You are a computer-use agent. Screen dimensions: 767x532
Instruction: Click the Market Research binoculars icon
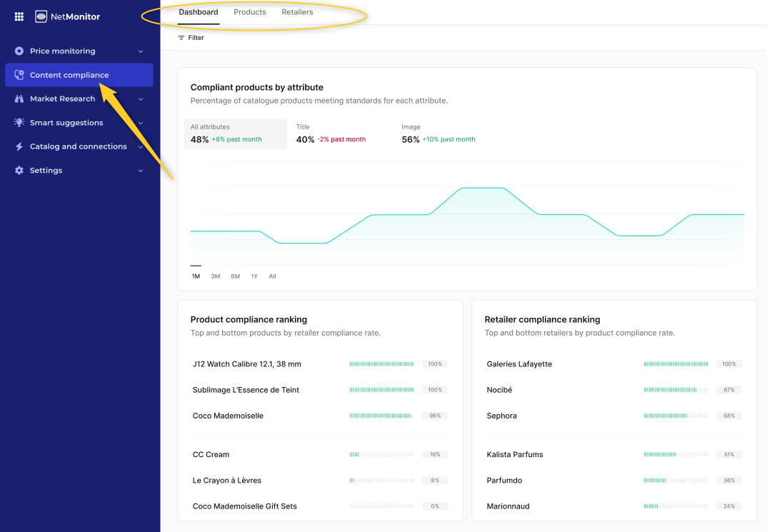click(19, 99)
